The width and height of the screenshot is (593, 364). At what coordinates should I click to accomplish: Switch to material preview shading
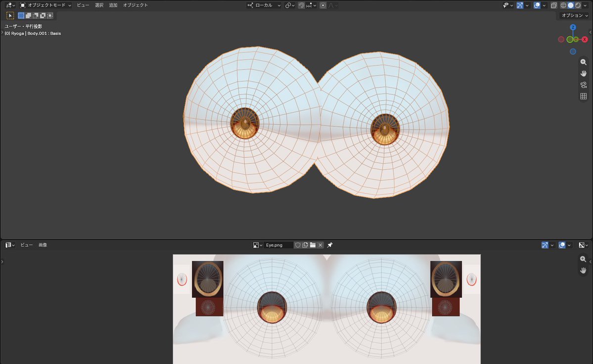tap(578, 5)
